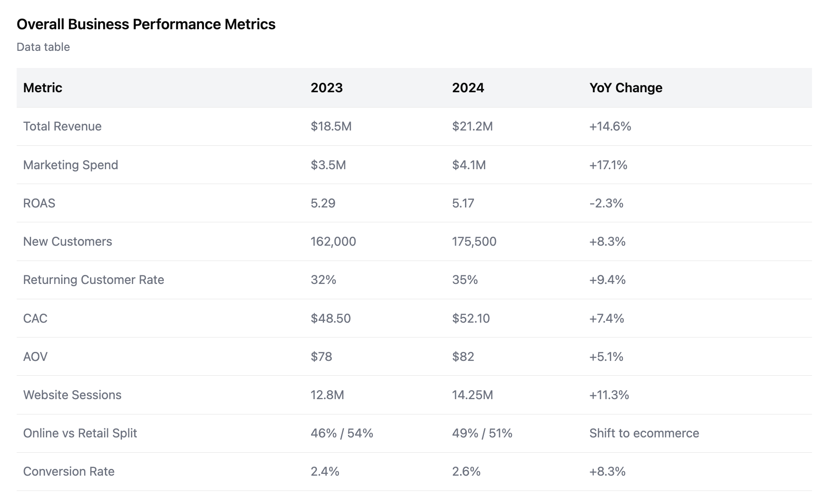The height and width of the screenshot is (504, 830).
Task: Select the Conversion Rate metric
Action: (69, 471)
